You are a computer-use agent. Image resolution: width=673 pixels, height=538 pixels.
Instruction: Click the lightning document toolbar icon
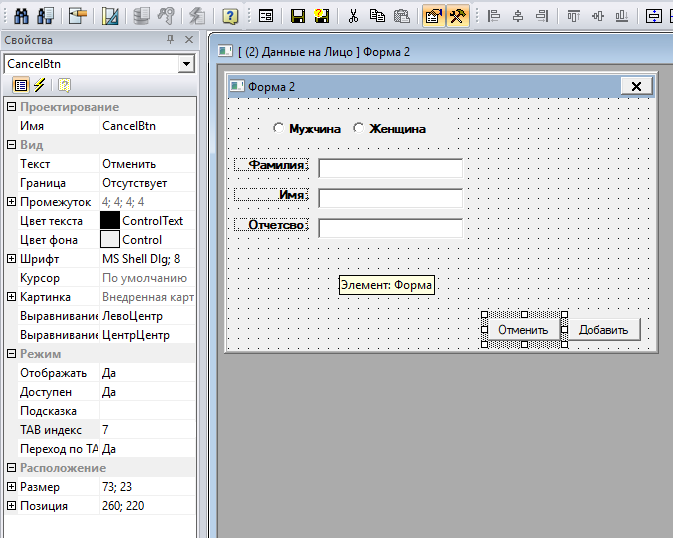pyautogui.click(x=197, y=16)
